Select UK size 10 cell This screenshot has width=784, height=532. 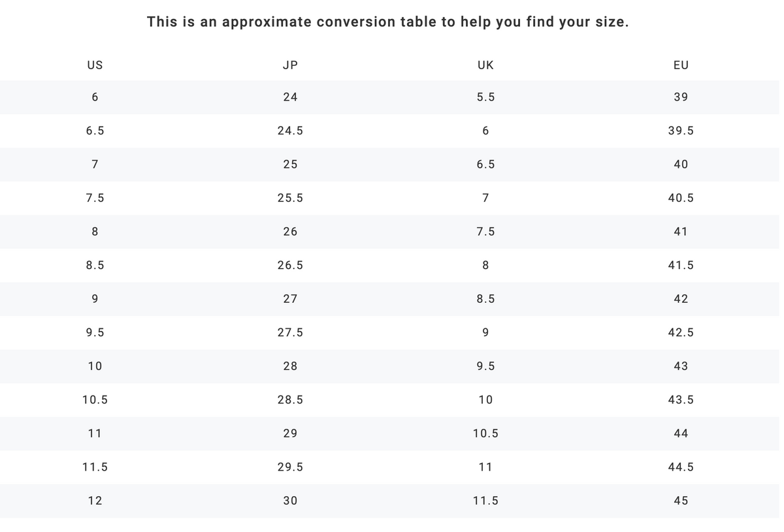(x=485, y=399)
